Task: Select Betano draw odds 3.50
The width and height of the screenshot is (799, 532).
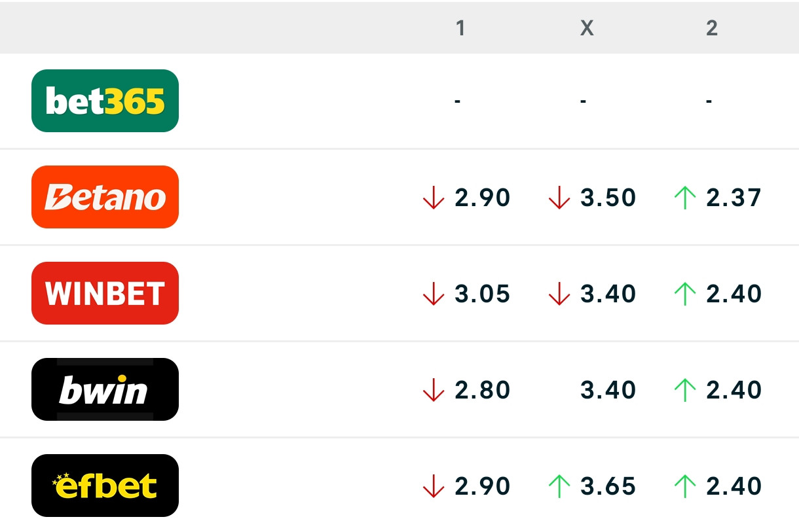Action: (x=608, y=198)
